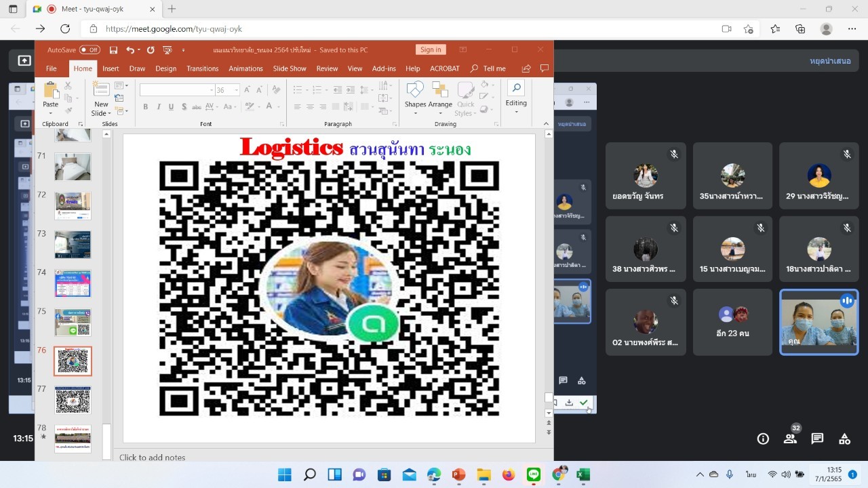Expand the Editing dropdown
The width and height of the screenshot is (868, 488).
click(516, 96)
